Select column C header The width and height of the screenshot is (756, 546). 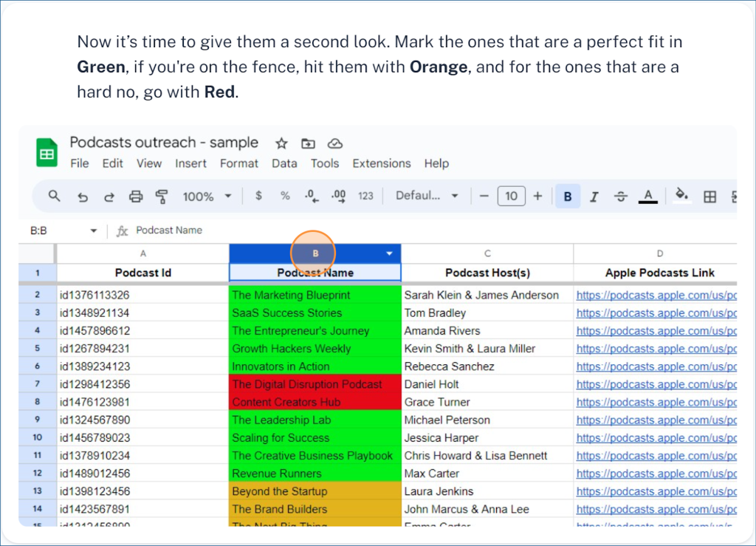click(487, 253)
